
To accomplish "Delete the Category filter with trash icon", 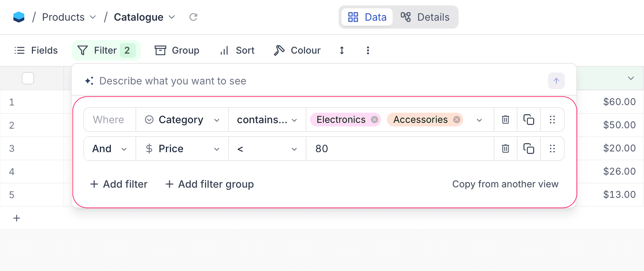I will [505, 120].
